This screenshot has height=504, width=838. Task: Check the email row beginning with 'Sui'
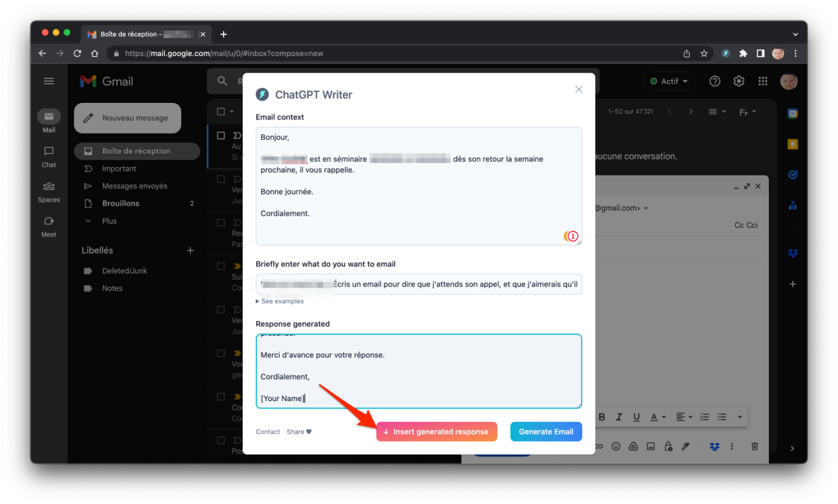[221, 266]
